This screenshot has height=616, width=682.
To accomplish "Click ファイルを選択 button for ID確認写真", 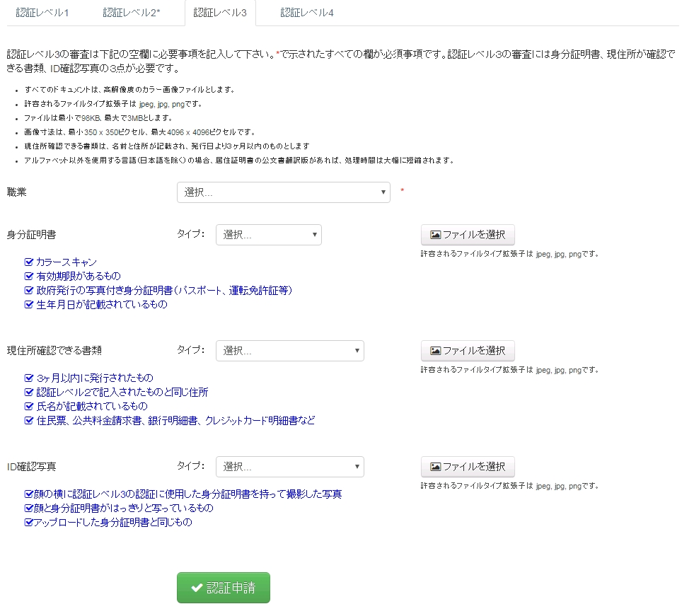I will point(468,467).
